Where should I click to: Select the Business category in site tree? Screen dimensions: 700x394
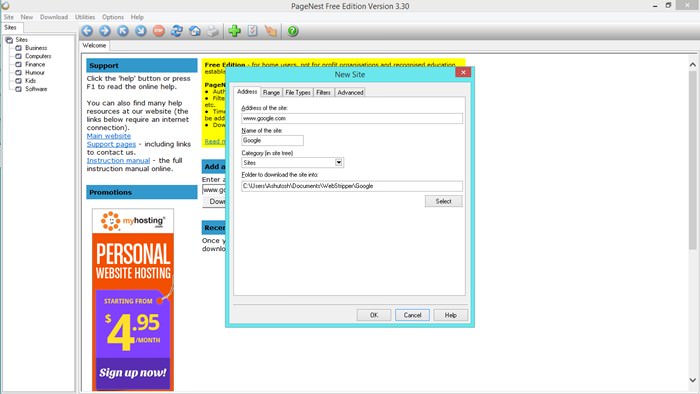click(36, 48)
